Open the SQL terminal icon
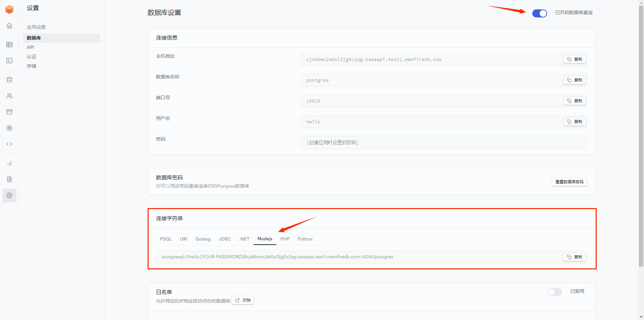 point(9,61)
